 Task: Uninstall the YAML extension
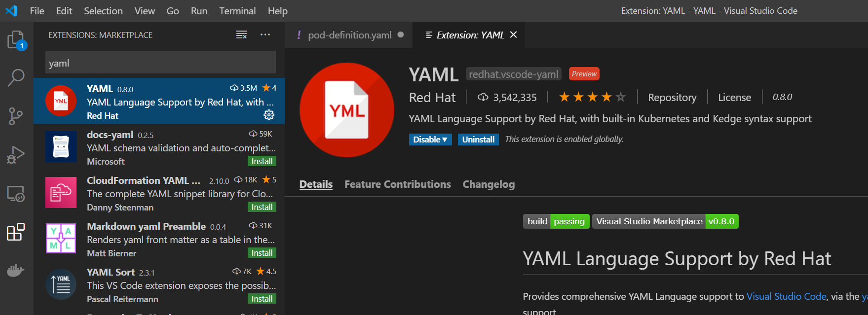478,139
